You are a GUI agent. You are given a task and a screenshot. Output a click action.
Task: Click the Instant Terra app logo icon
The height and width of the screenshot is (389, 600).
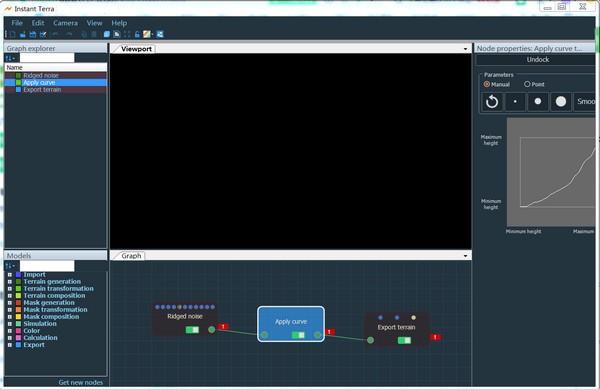(8, 8)
